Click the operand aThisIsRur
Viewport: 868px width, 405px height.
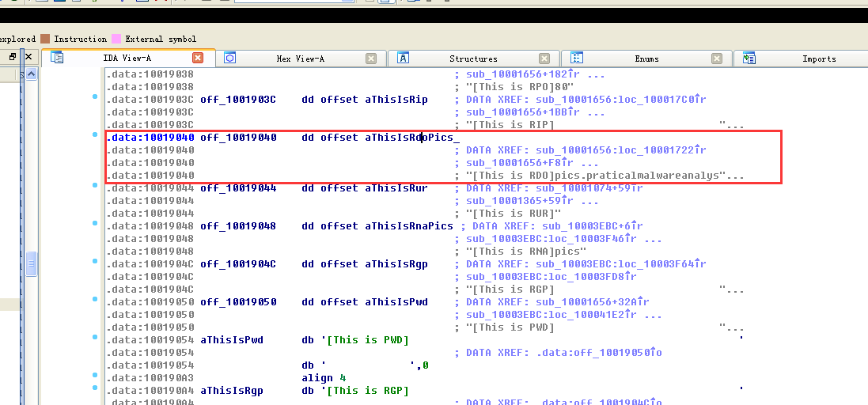[x=396, y=188]
